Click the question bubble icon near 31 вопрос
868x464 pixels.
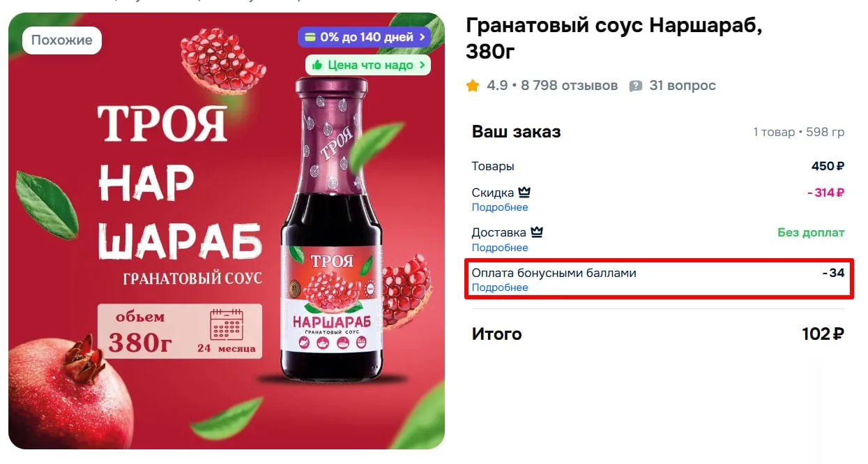[635, 86]
